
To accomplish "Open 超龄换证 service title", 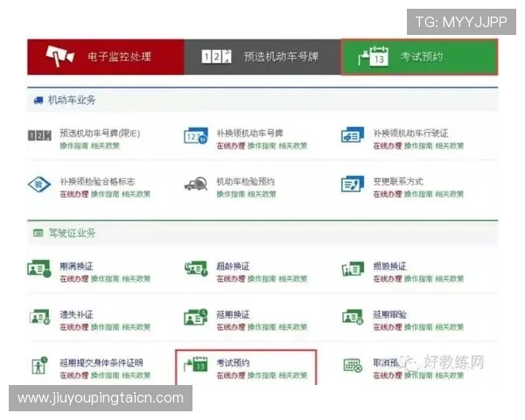I will 233,266.
